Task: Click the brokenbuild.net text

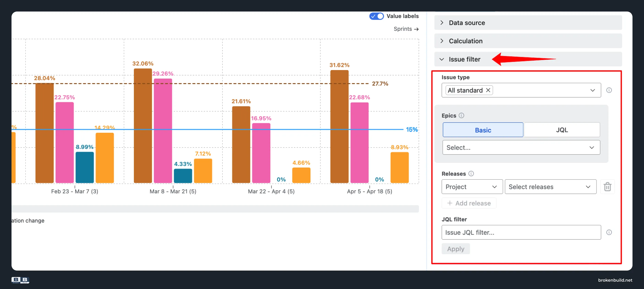Action: point(615,280)
